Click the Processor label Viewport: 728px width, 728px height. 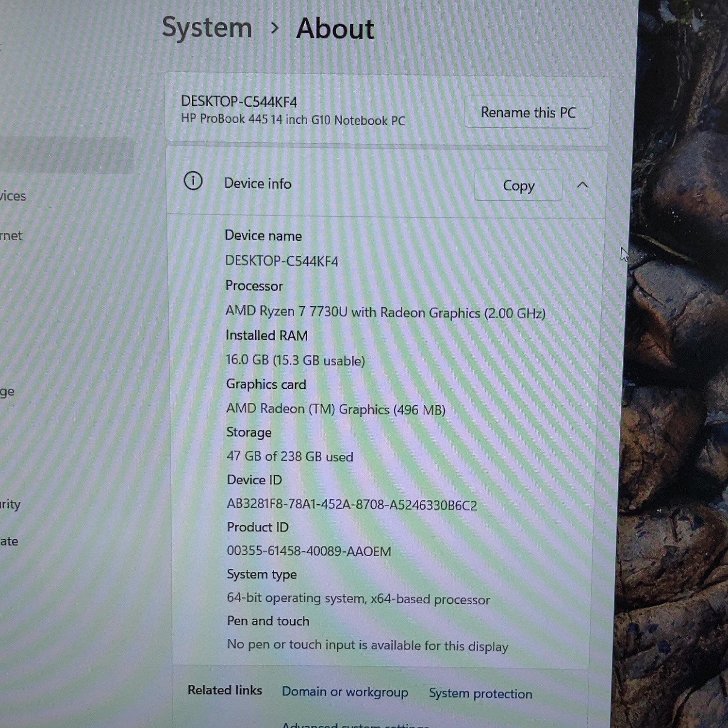click(254, 286)
